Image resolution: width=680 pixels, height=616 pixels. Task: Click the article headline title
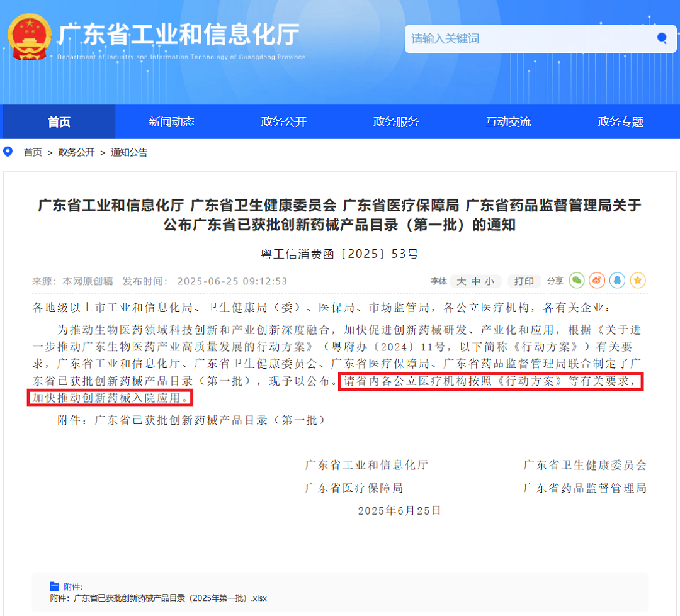[x=339, y=215]
